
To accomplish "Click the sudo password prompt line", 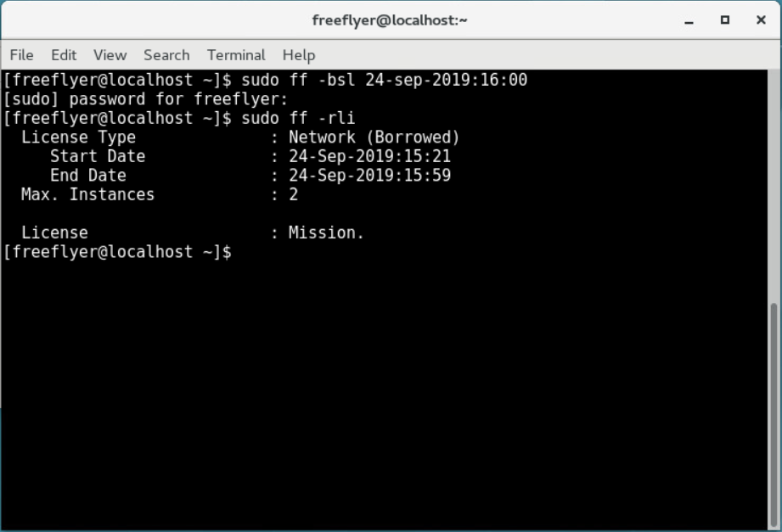I will point(146,99).
